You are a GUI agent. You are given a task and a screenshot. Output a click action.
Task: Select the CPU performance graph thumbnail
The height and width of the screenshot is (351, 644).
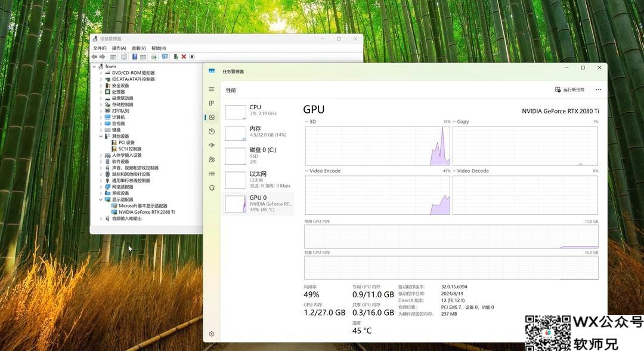point(236,112)
